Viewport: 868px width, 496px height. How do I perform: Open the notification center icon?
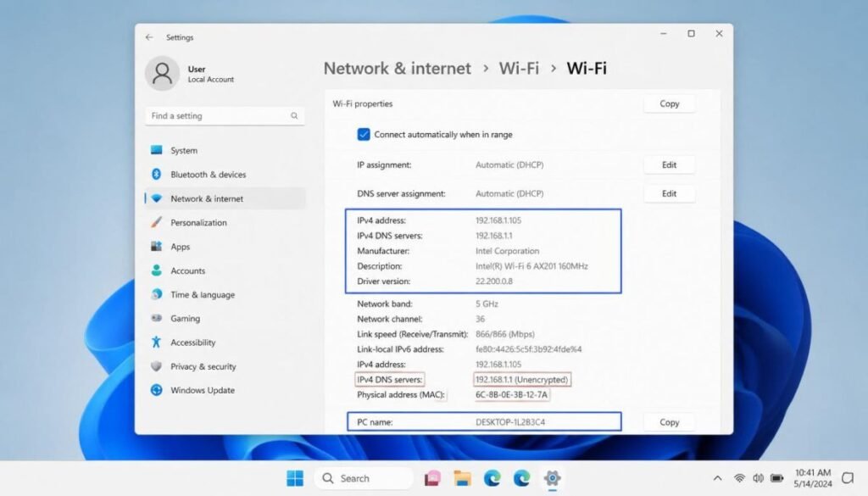(848, 477)
